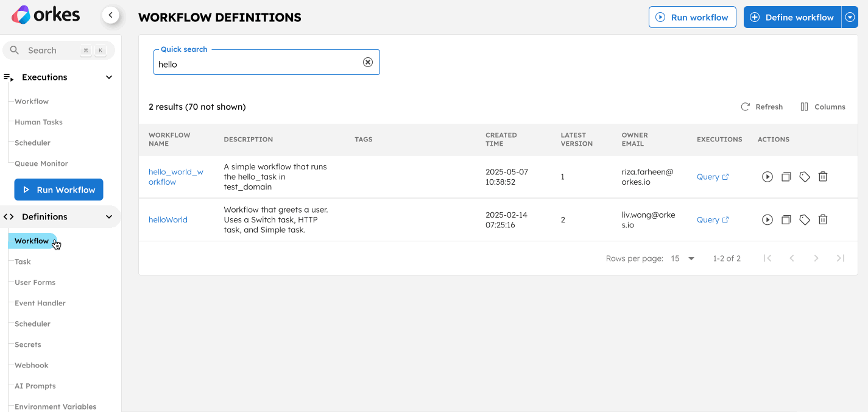This screenshot has width=868, height=412.
Task: Click the search magnifier icon in the sidebar
Action: coord(15,50)
